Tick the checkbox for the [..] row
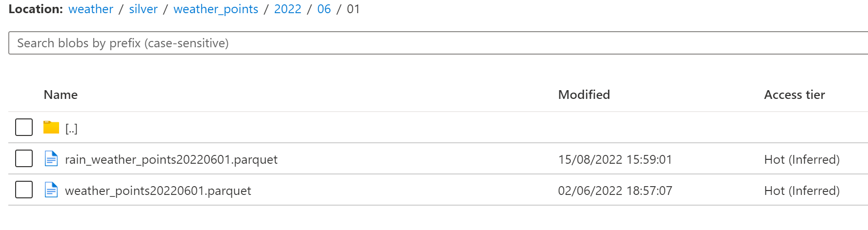Image resolution: width=868 pixels, height=230 pixels. coord(24,128)
